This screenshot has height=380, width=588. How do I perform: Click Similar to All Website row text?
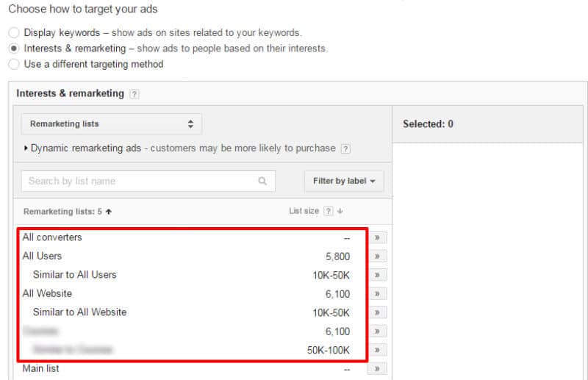[80, 312]
